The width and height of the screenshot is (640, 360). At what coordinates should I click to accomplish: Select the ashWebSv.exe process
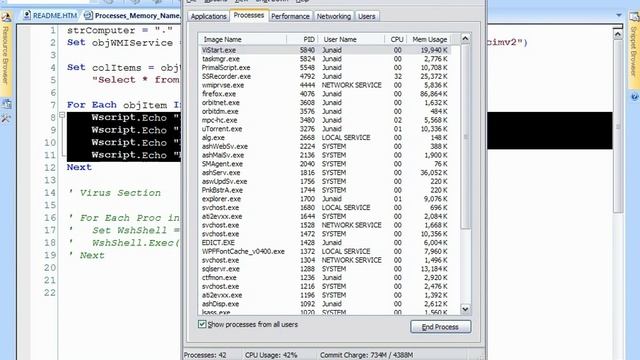(325, 147)
